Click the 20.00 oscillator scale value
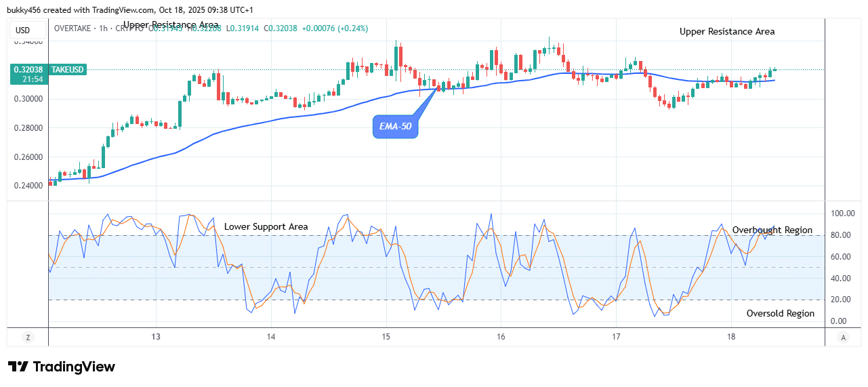Viewport: 868px width, 387px height. [x=840, y=300]
